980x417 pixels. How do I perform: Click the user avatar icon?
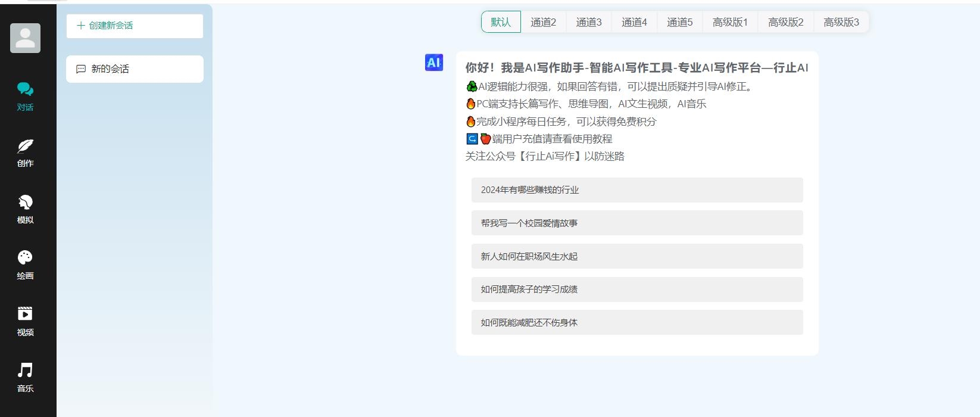[25, 38]
